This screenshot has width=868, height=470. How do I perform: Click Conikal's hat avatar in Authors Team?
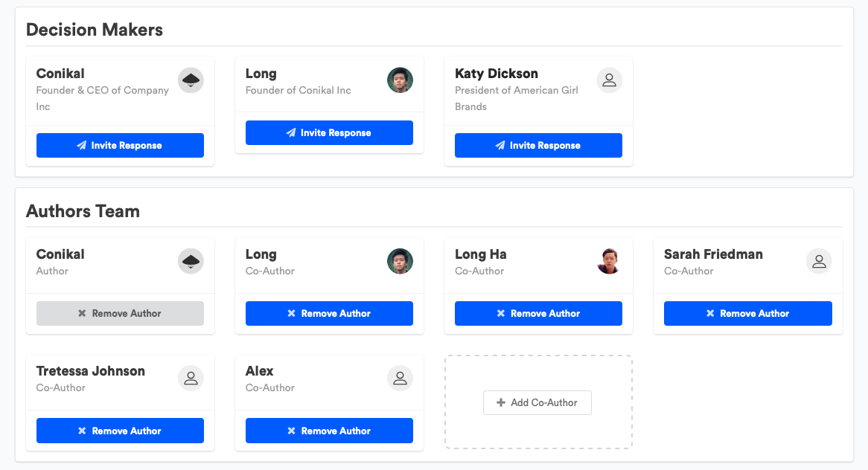click(x=191, y=261)
